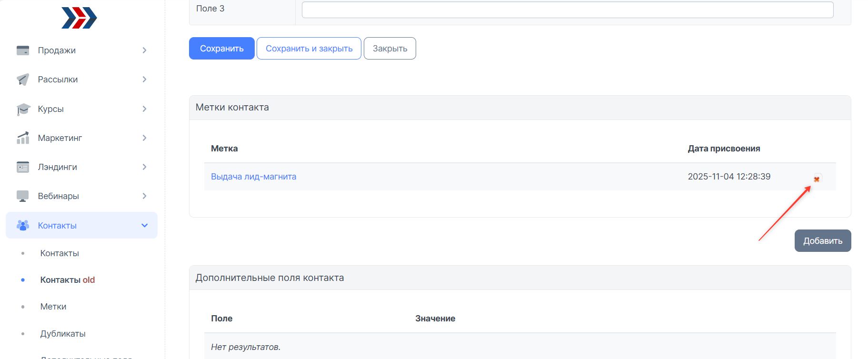Image resolution: width=868 pixels, height=359 pixels.
Task: Collapse the Контакты menu chevron
Action: click(x=144, y=225)
